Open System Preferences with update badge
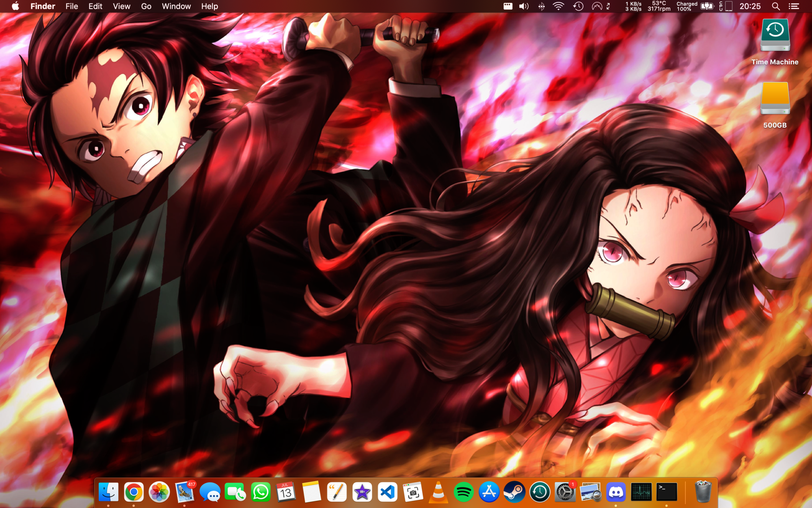Screen dimensions: 812x508 565,492
